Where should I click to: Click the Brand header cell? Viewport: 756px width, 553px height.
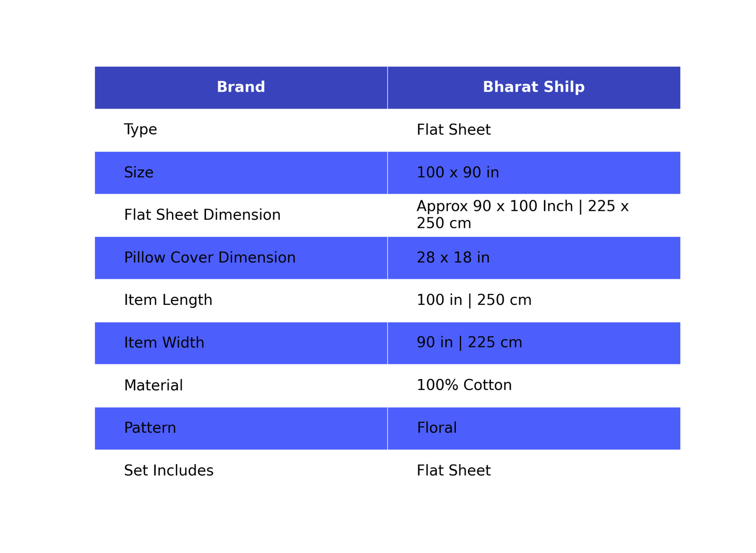pos(241,87)
